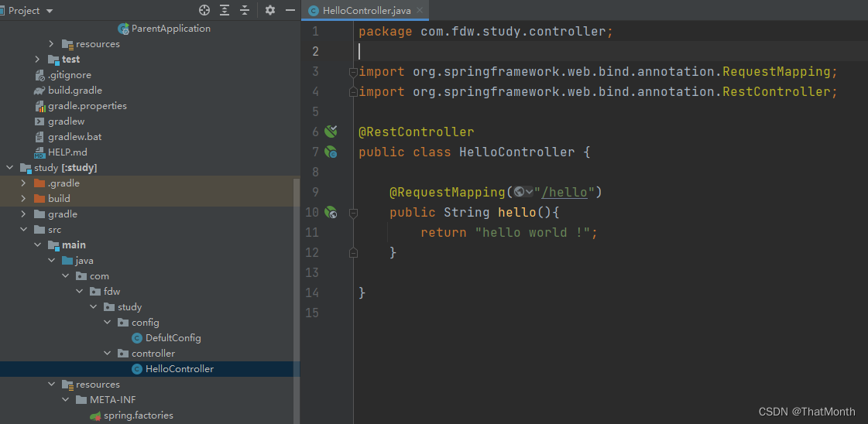Expand the orange build folder
The height and width of the screenshot is (424, 868).
[x=23, y=198]
